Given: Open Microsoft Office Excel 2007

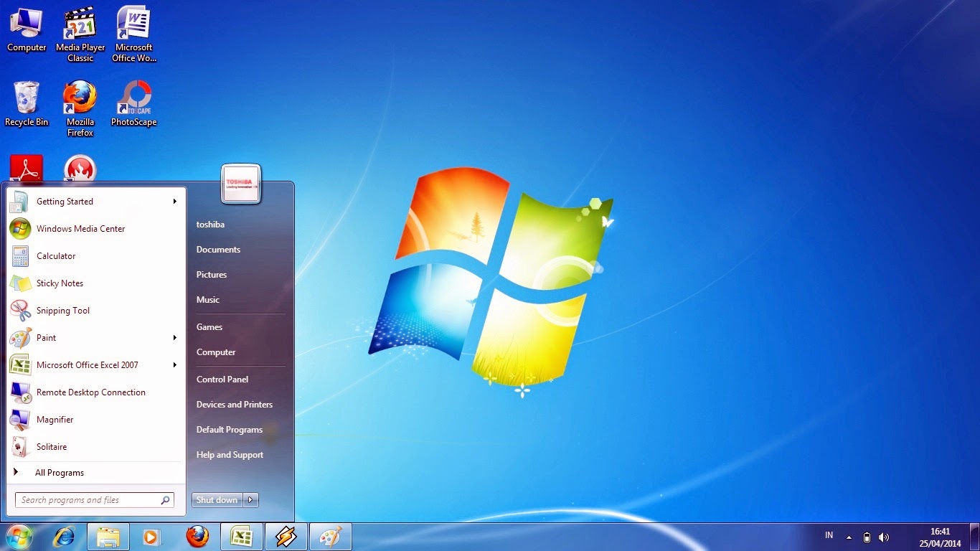Looking at the screenshot, I should 95,365.
